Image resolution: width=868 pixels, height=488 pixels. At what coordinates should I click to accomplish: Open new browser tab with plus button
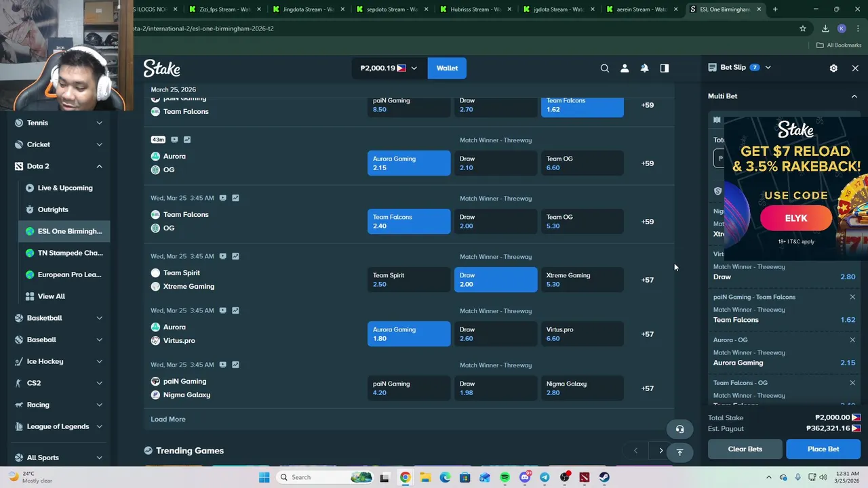[x=775, y=9]
